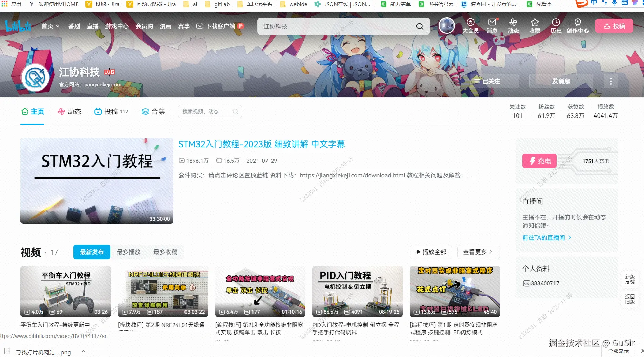Image resolution: width=644 pixels, height=357 pixels.
Task: Open the more options three-dot menu
Action: [611, 81]
